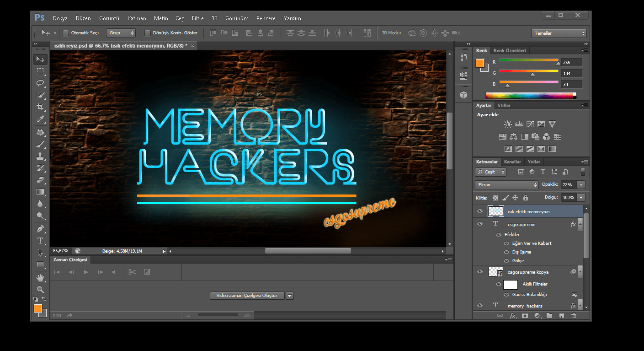Click Video Zaman Çizelgesi Oluştur button

(247, 296)
